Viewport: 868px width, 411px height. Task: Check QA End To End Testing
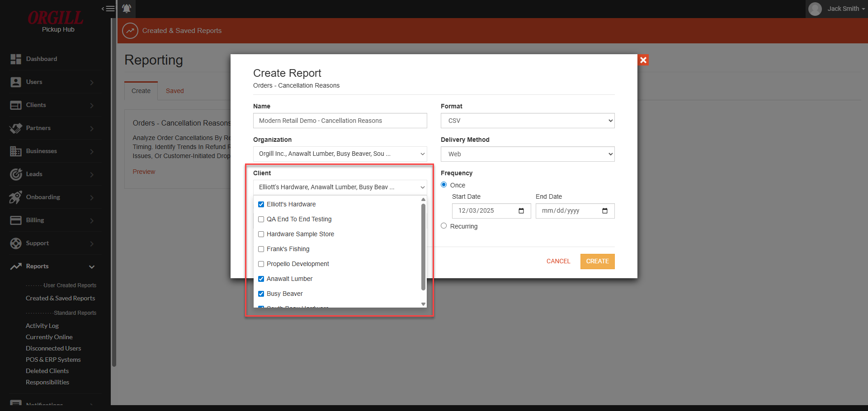(261, 220)
